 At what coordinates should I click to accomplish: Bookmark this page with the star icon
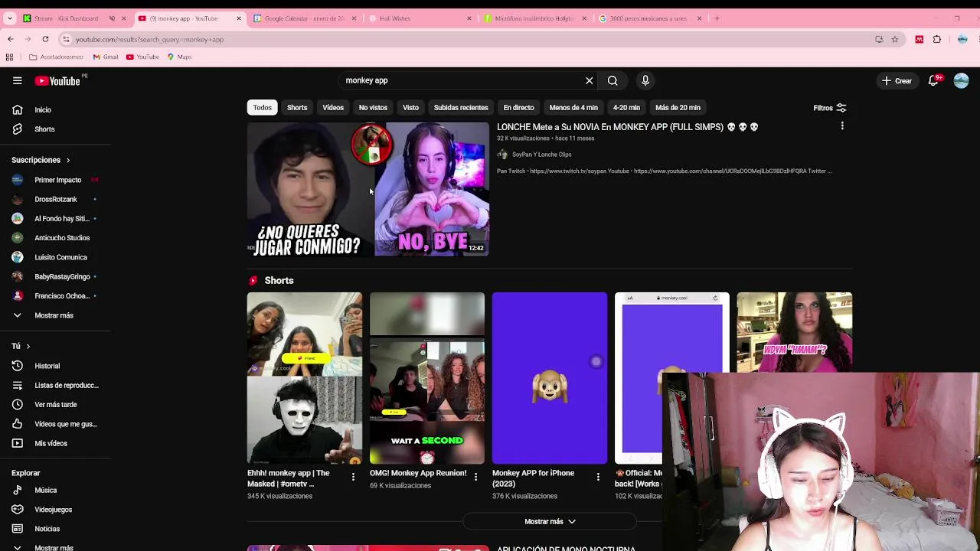(x=894, y=39)
